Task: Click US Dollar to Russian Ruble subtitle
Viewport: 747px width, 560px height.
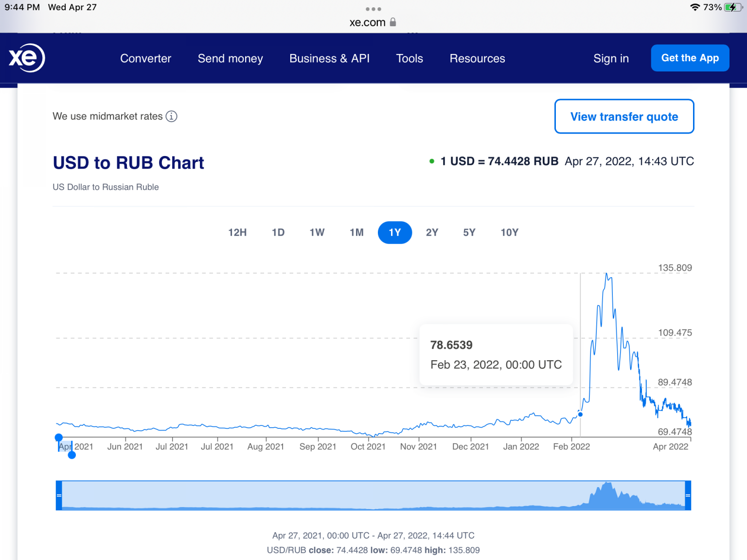Action: click(106, 187)
